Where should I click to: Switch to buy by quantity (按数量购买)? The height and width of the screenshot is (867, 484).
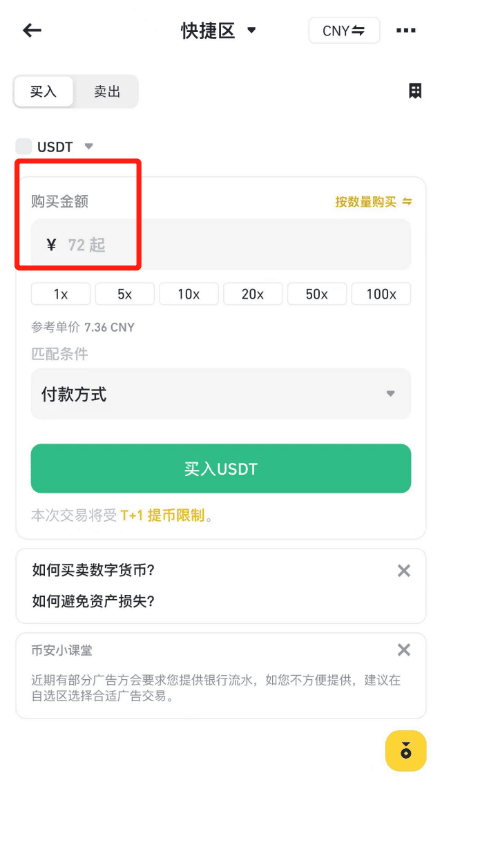[373, 202]
